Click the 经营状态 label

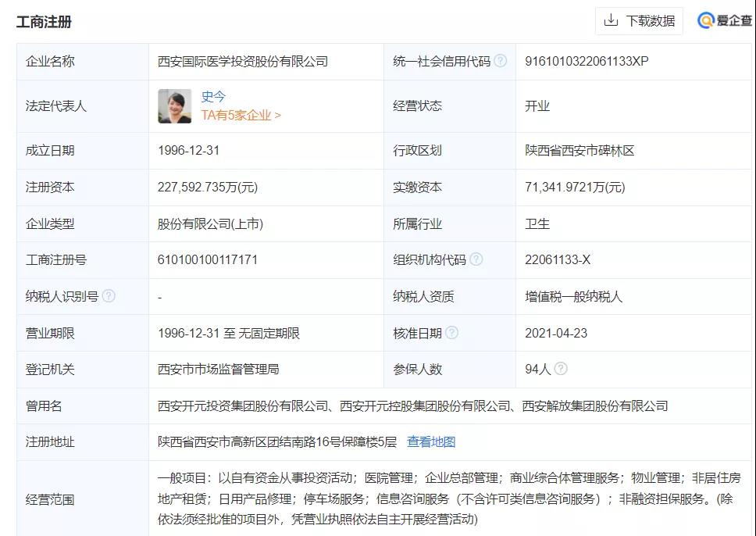tap(418, 106)
